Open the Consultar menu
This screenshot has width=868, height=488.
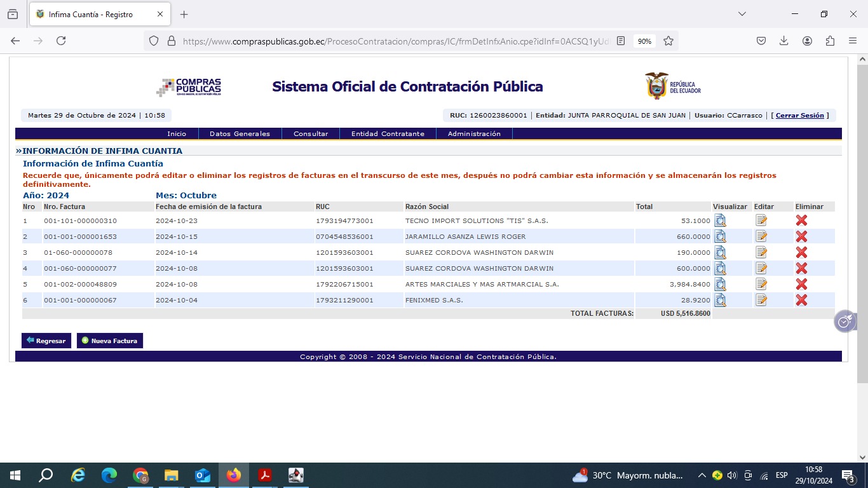pos(311,134)
